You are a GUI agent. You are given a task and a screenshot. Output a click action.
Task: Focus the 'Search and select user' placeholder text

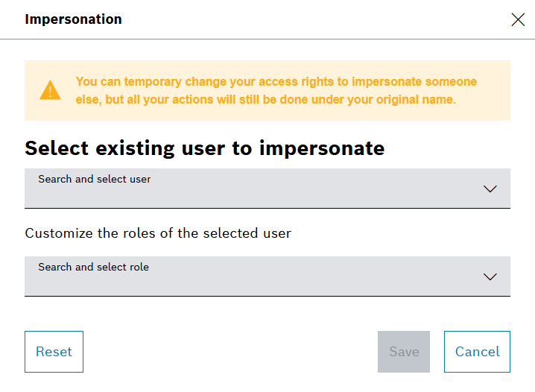95,179
